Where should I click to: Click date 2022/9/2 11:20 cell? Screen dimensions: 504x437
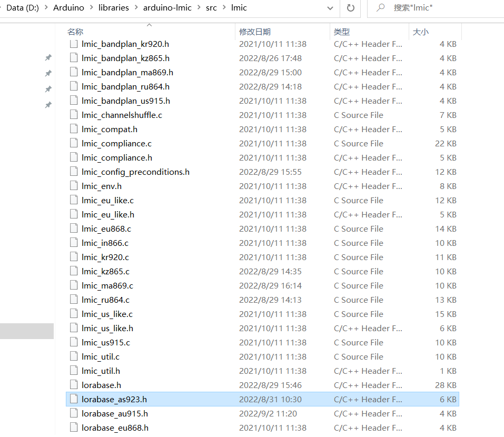268,413
